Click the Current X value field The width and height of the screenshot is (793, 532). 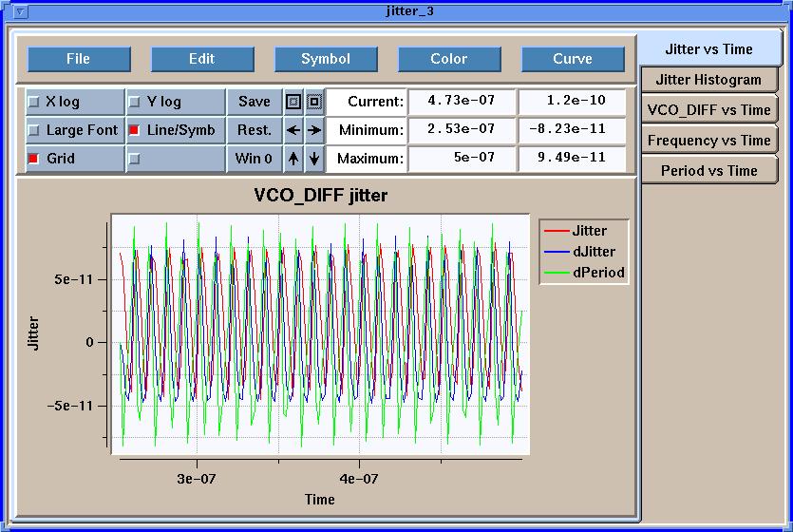coord(462,102)
